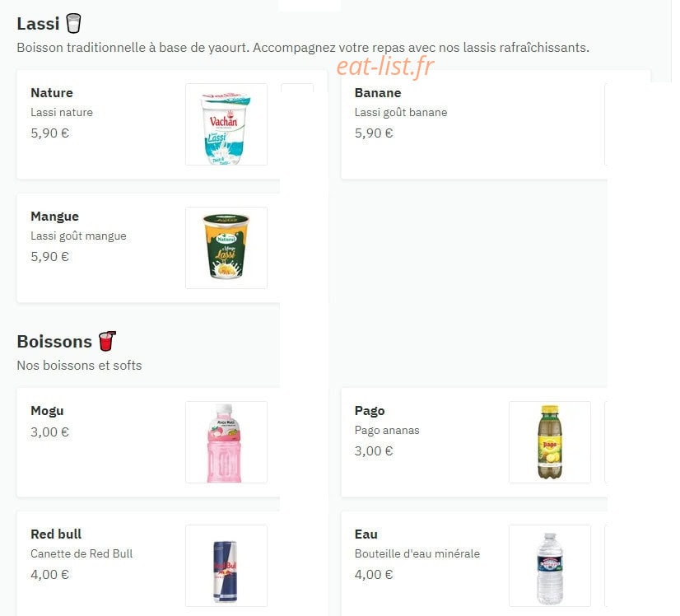Click the Lassi section heading

point(38,24)
